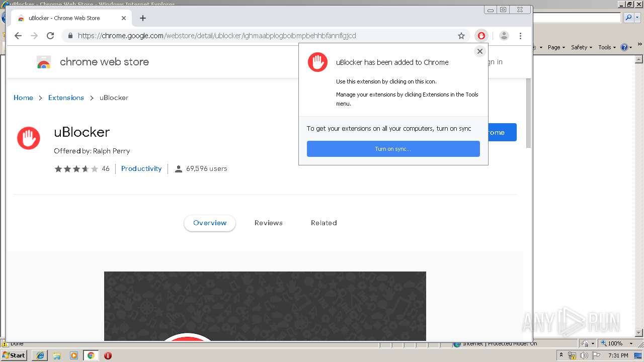
Task: Click the Offered by: Ralph Perry text
Action: coord(92,151)
